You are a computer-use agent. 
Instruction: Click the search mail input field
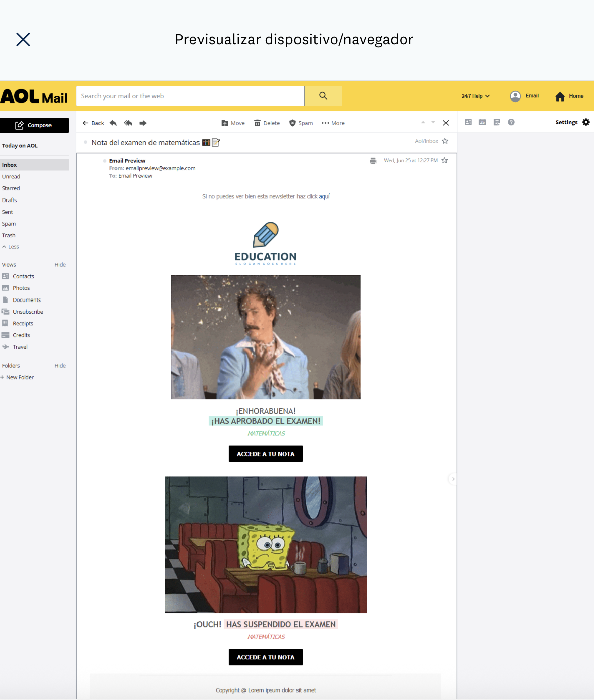pyautogui.click(x=190, y=96)
